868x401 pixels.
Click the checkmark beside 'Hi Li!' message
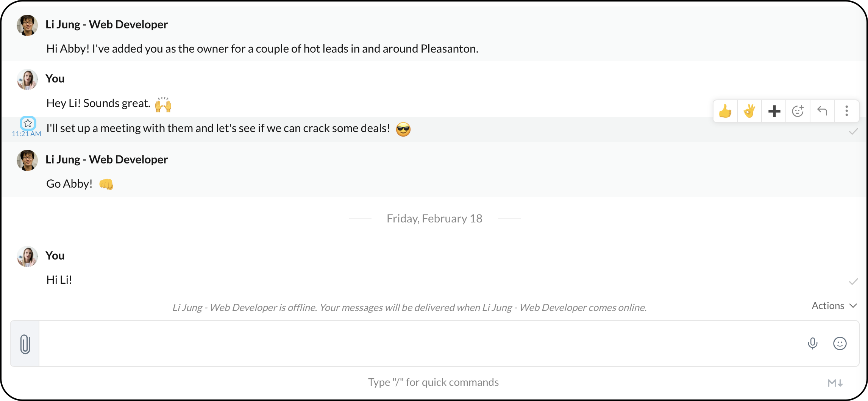pos(853,281)
